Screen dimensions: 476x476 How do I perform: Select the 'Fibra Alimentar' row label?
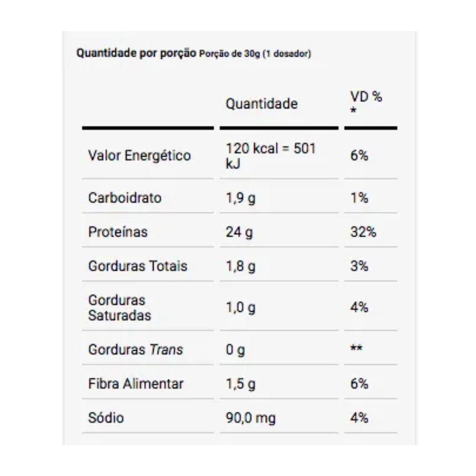pyautogui.click(x=136, y=384)
